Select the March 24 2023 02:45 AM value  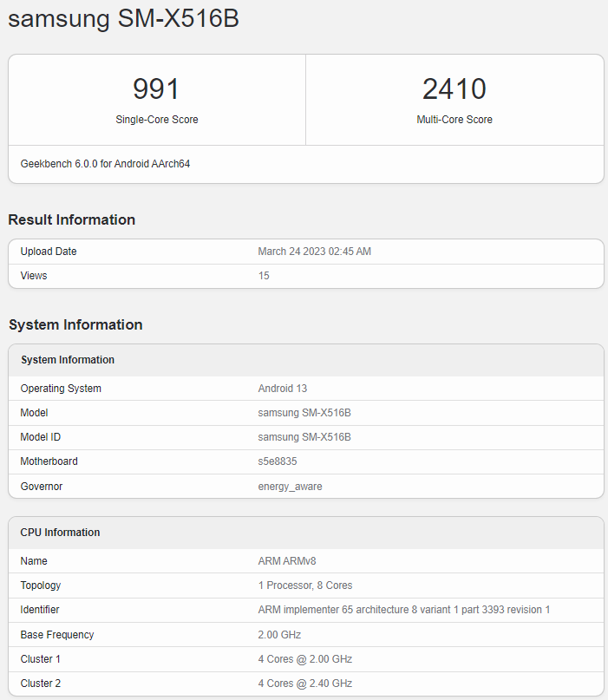[315, 252]
